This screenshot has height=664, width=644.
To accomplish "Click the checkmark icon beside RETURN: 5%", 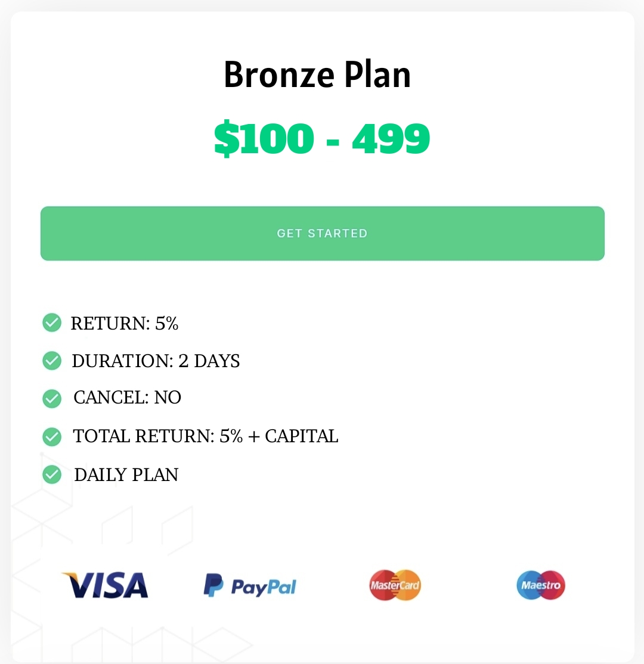I will point(52,322).
